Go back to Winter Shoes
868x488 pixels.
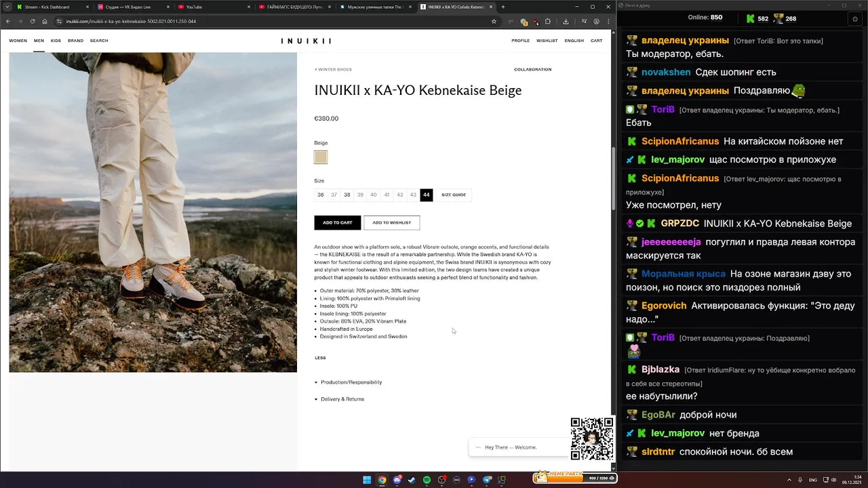[x=333, y=69]
